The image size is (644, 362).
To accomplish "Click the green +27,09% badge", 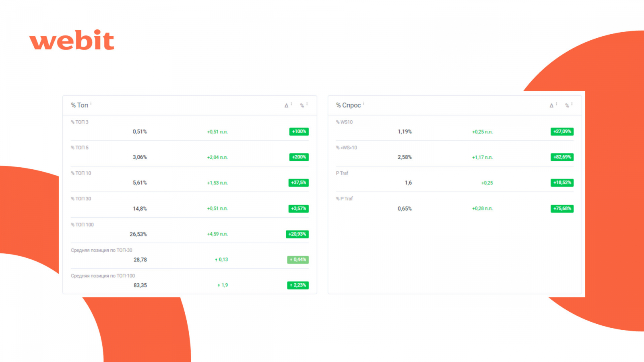I will click(x=562, y=132).
